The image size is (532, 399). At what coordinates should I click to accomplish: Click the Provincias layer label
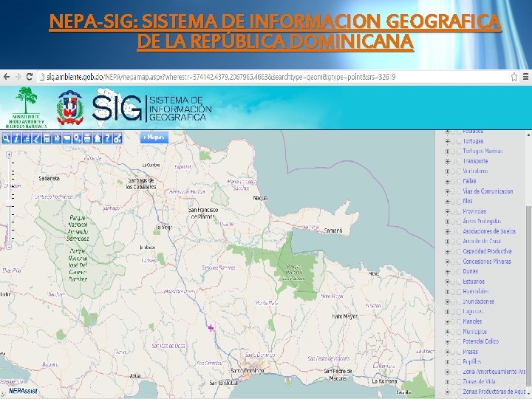tap(474, 211)
